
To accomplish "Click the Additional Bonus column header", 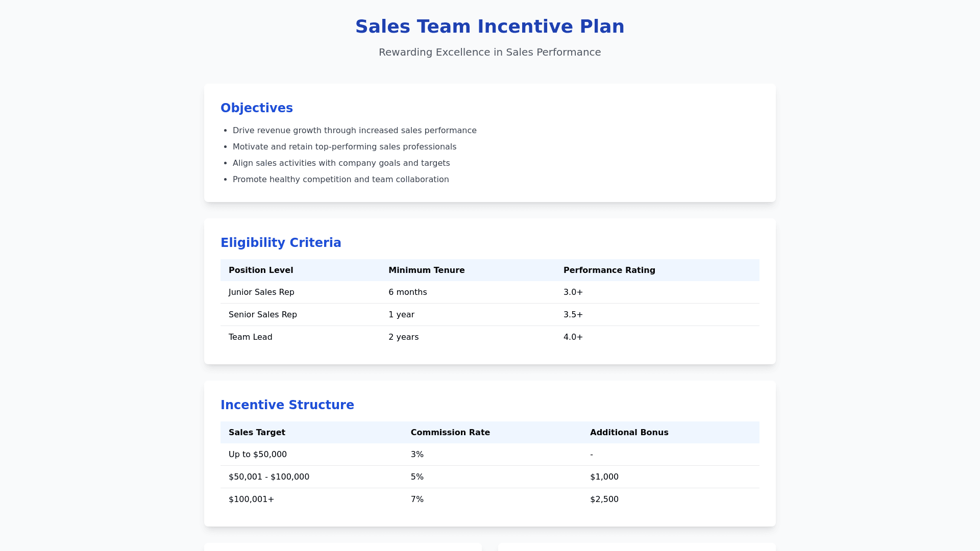I will coord(629,433).
